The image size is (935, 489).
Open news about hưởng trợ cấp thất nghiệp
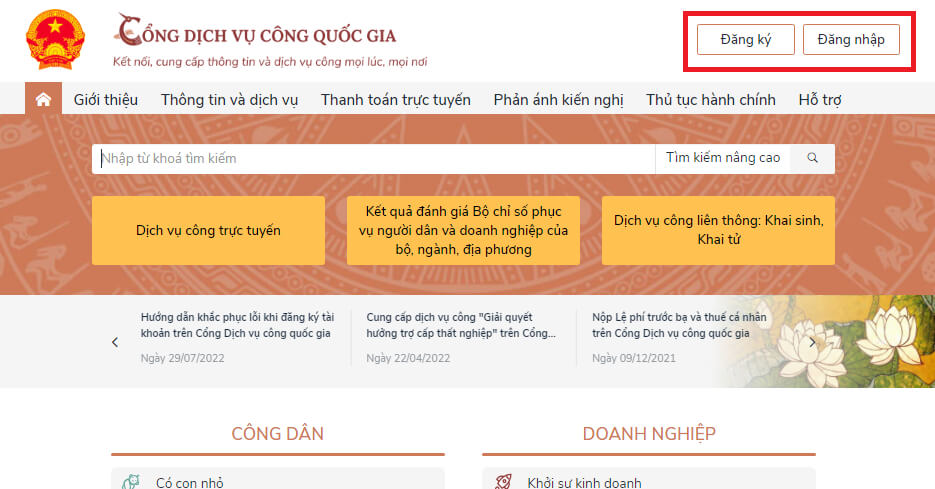[461, 325]
